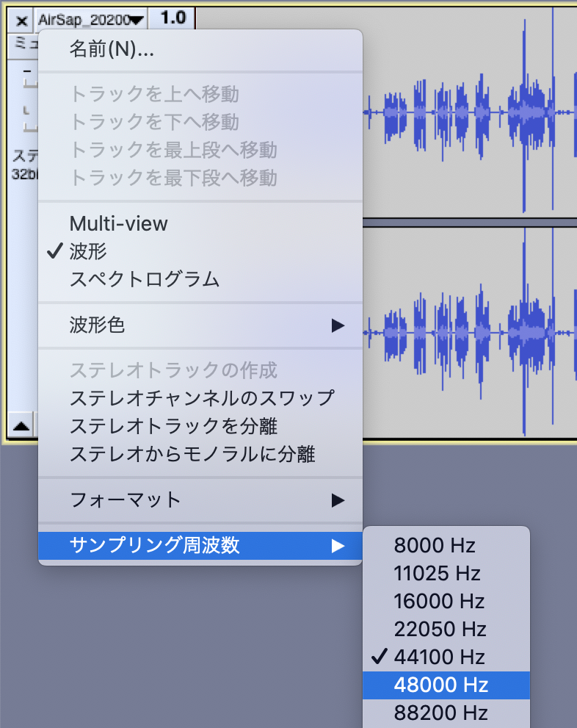
Task: Select Multi-view display option
Action: (200, 224)
